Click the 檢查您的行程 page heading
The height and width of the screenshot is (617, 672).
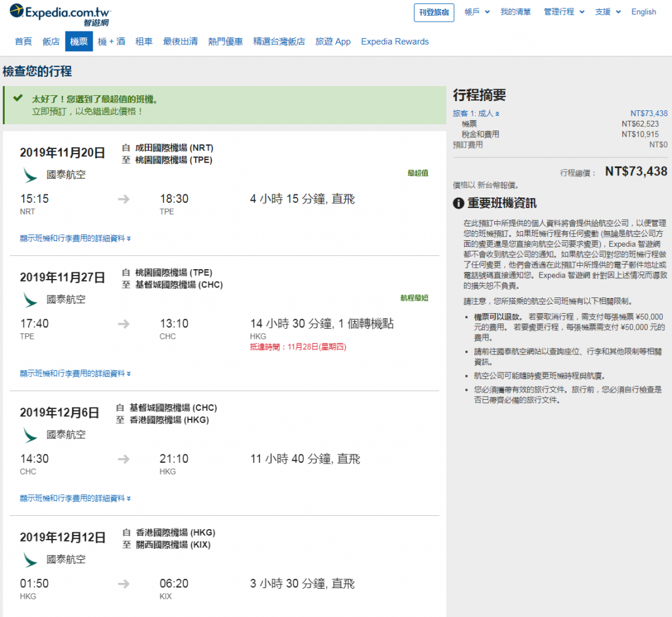click(37, 71)
